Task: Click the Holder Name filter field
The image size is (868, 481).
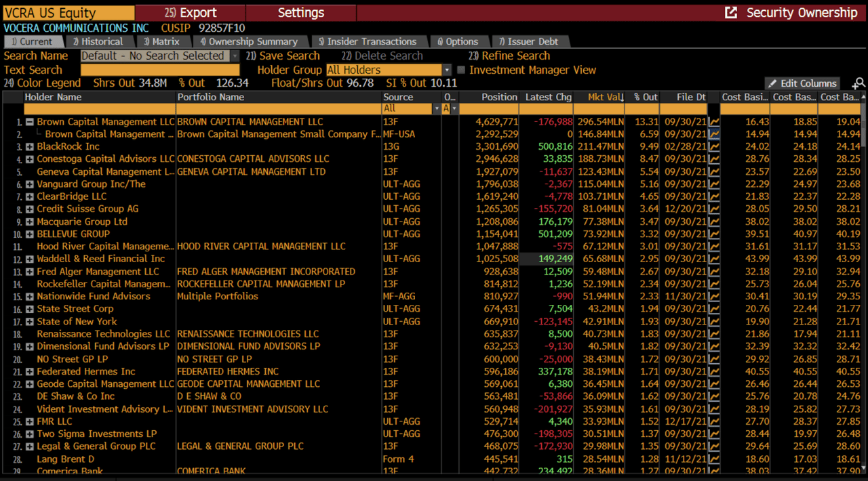Action: 99,108
